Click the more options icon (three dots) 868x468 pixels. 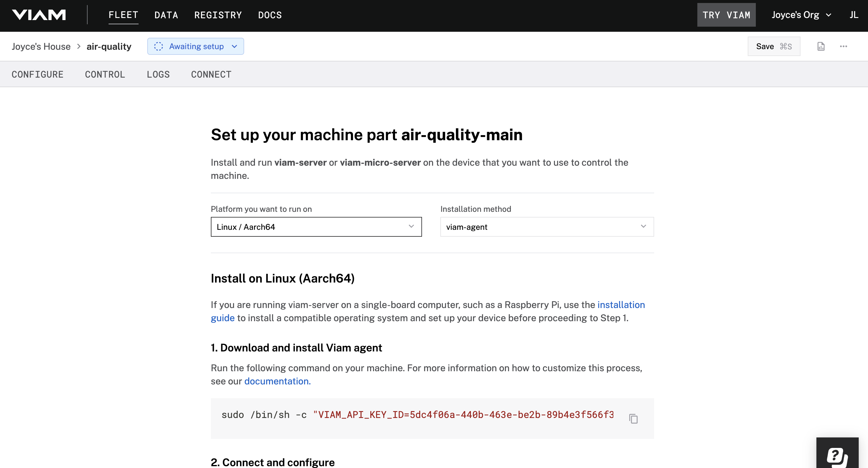coord(844,46)
